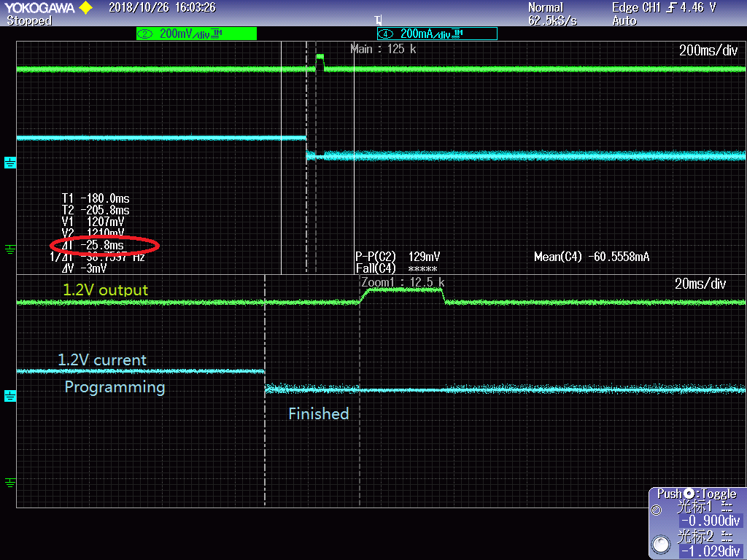Select the Channel 2 200mV/div badge
This screenshot has height=560, width=747.
pos(196,33)
